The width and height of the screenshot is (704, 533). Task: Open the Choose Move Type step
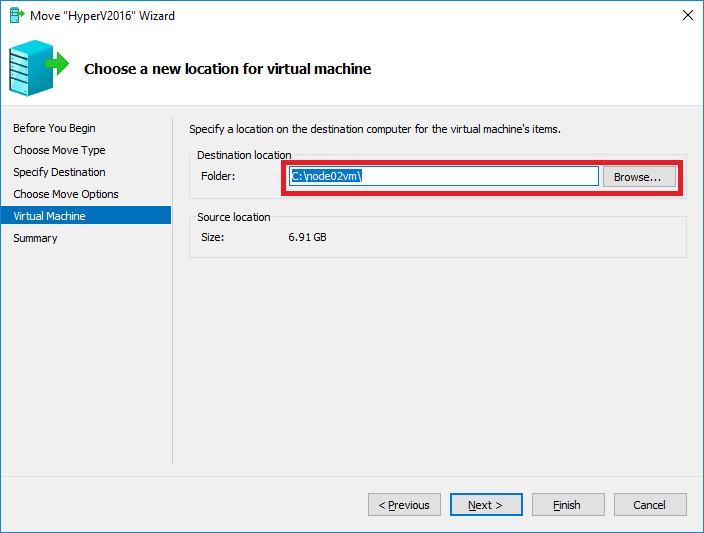click(59, 150)
